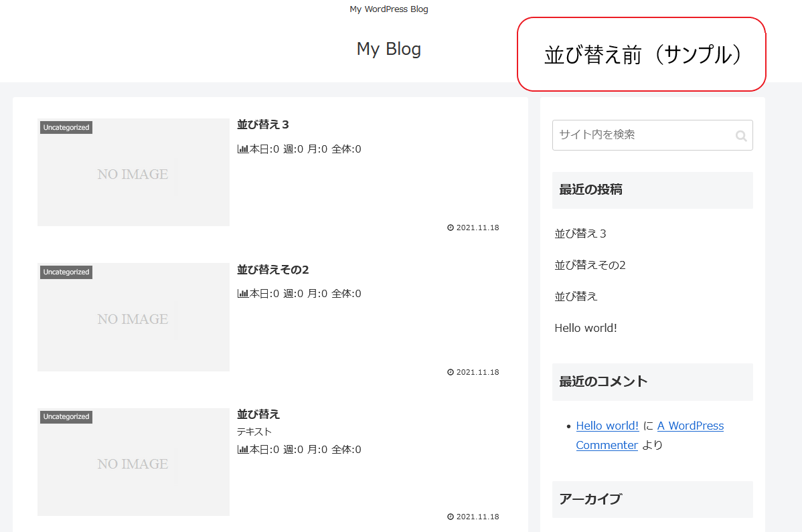This screenshot has height=532, width=802.
Task: Click Uncategorized label on second post
Action: pos(66,272)
